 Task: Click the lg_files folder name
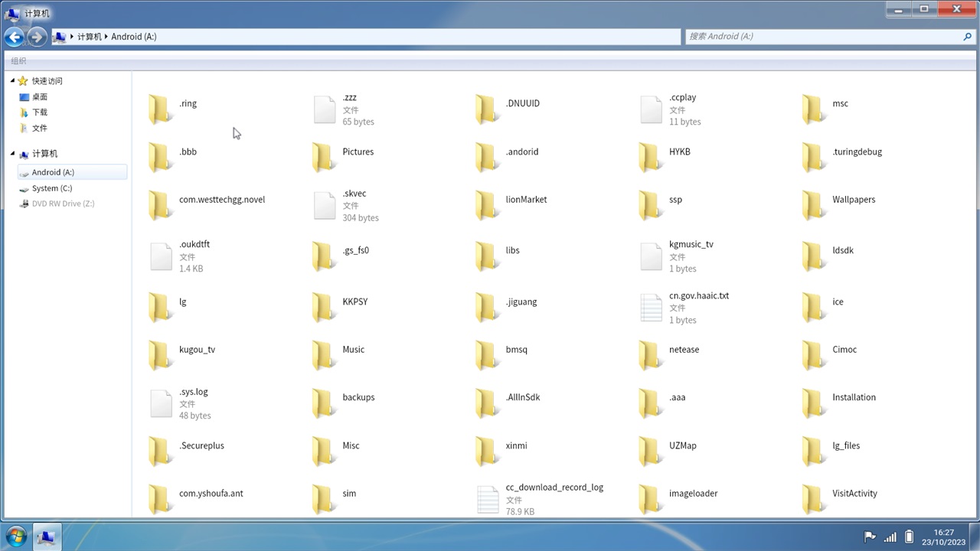(x=846, y=445)
